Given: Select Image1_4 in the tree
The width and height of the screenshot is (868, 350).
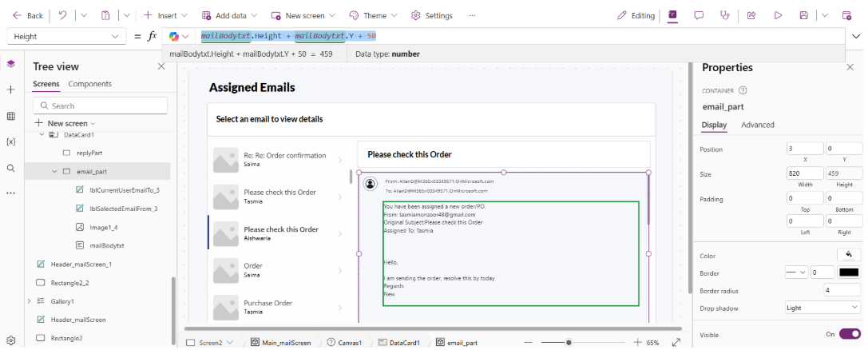Looking at the screenshot, I should [103, 227].
